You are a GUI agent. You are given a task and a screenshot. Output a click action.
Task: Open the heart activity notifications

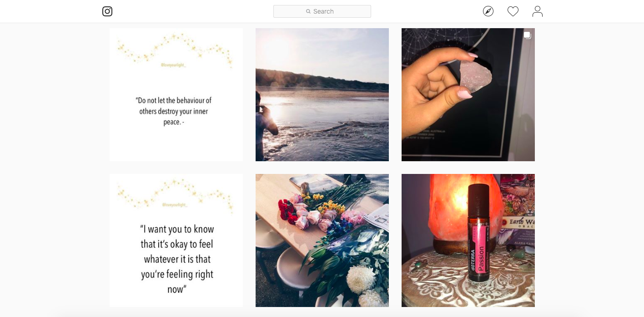[x=513, y=11]
